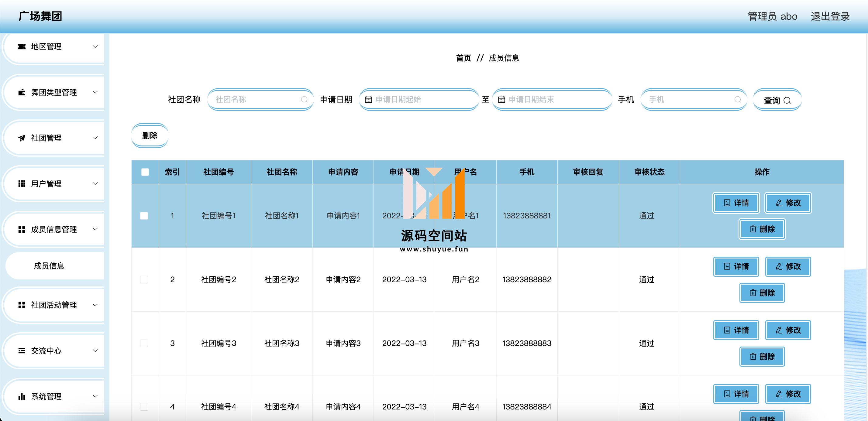Viewport: 868px width, 421px height.
Task: Click 首页 breadcrumb link
Action: click(x=463, y=58)
